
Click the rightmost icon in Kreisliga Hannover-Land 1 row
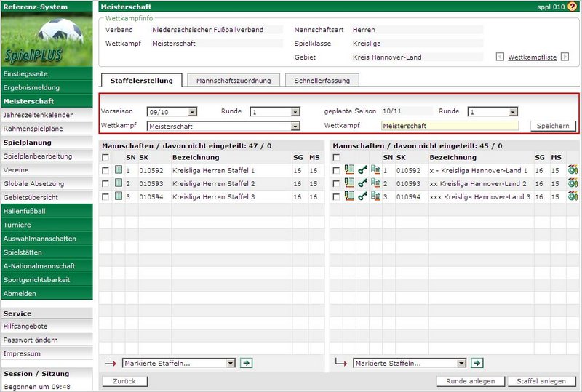point(573,170)
